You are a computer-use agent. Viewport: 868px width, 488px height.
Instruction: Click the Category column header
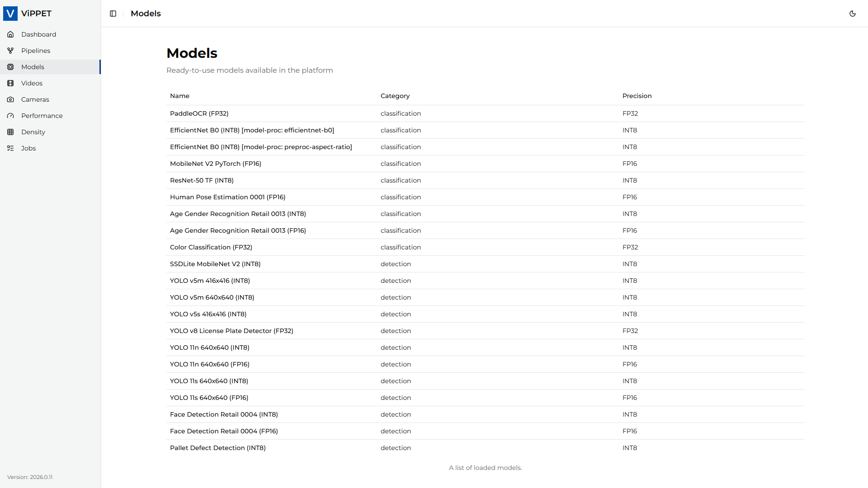click(x=395, y=96)
